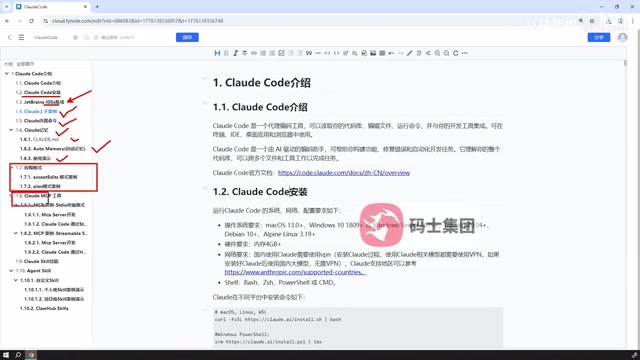
Task: Jump to 1.7.2 plan模式 in outline
Action: pos(40,187)
